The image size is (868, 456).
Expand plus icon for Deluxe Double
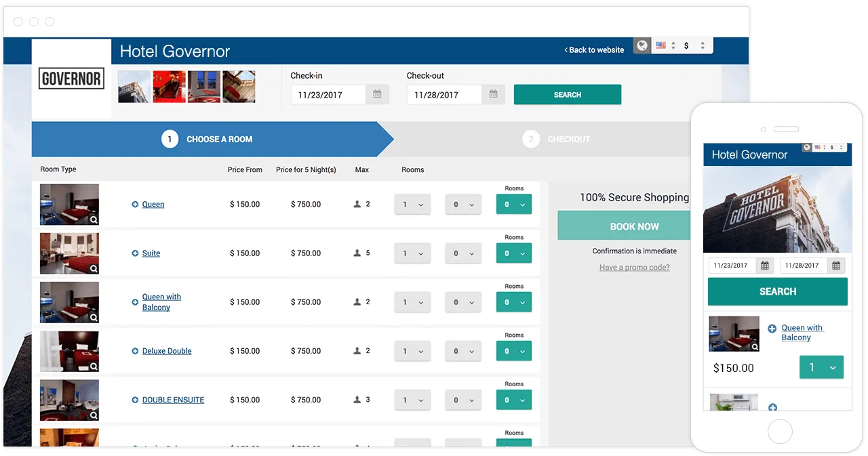tap(135, 351)
